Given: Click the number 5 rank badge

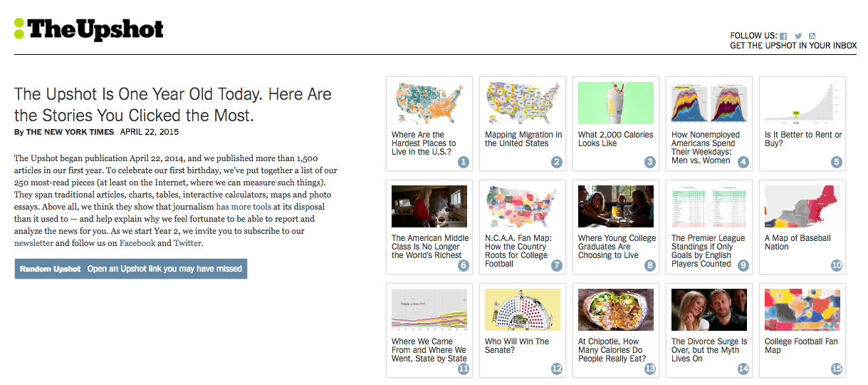Looking at the screenshot, I should 837,162.
